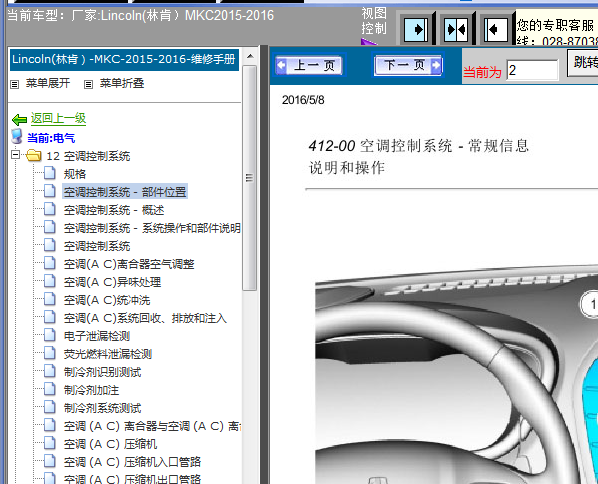This screenshot has height=484, width=598.
Task: Click the 视图控制 label
Action: (374, 21)
